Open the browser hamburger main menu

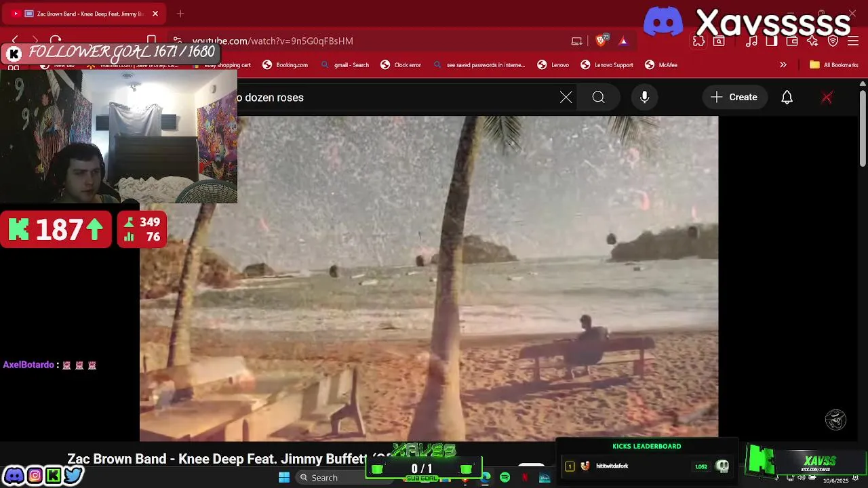point(853,41)
